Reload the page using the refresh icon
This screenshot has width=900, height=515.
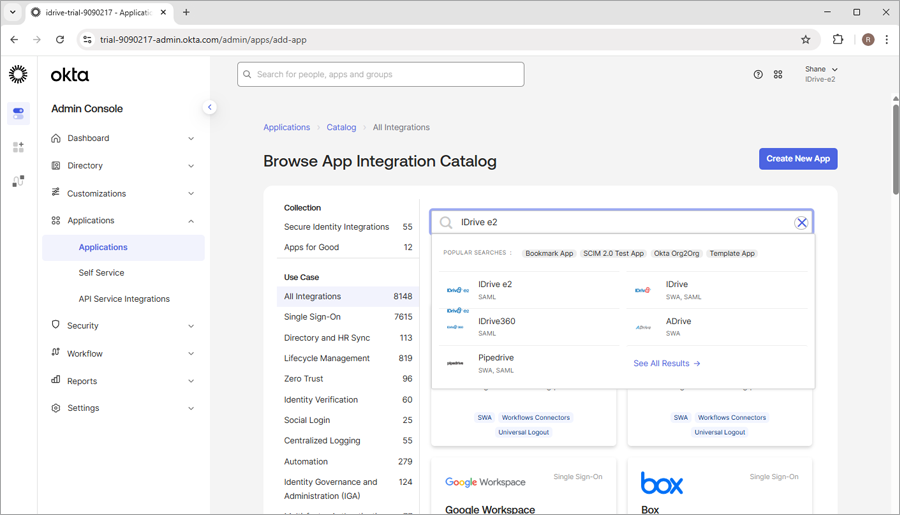click(x=60, y=40)
